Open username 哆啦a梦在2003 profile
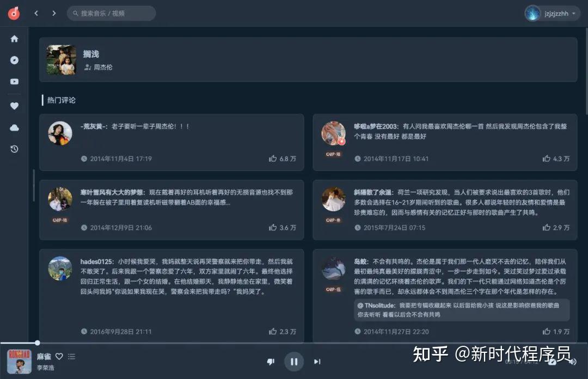This screenshot has width=588, height=379. tap(376, 126)
